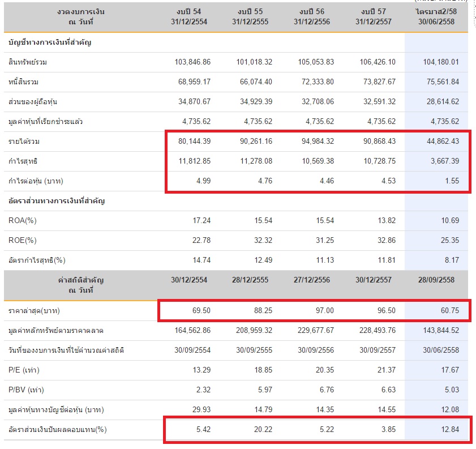The width and height of the screenshot is (476, 449).
Task: Click the ROE(%) row label
Action: (x=23, y=241)
